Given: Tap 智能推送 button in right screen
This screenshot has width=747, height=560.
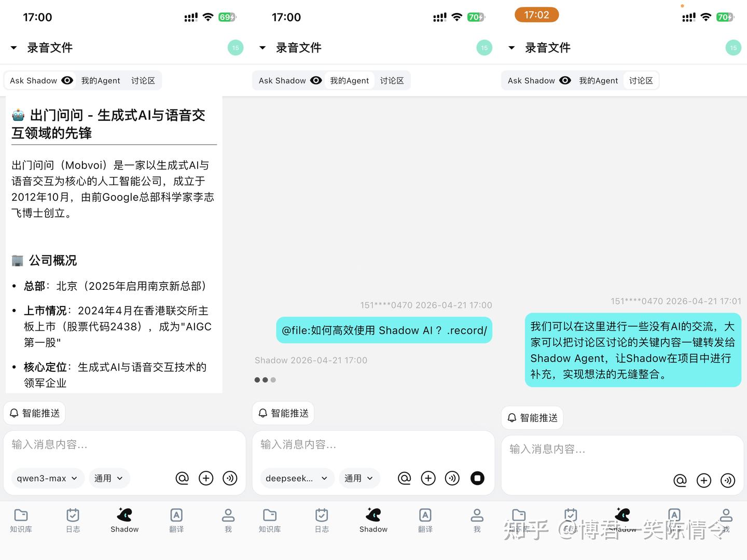Looking at the screenshot, I should pyautogui.click(x=532, y=418).
